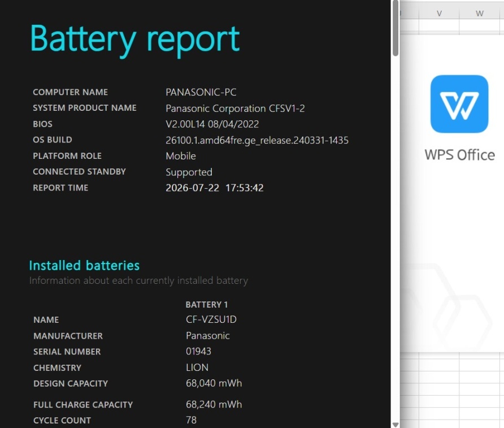Click the OS BUILD label
Screen dimensions: 504x428
(x=53, y=140)
